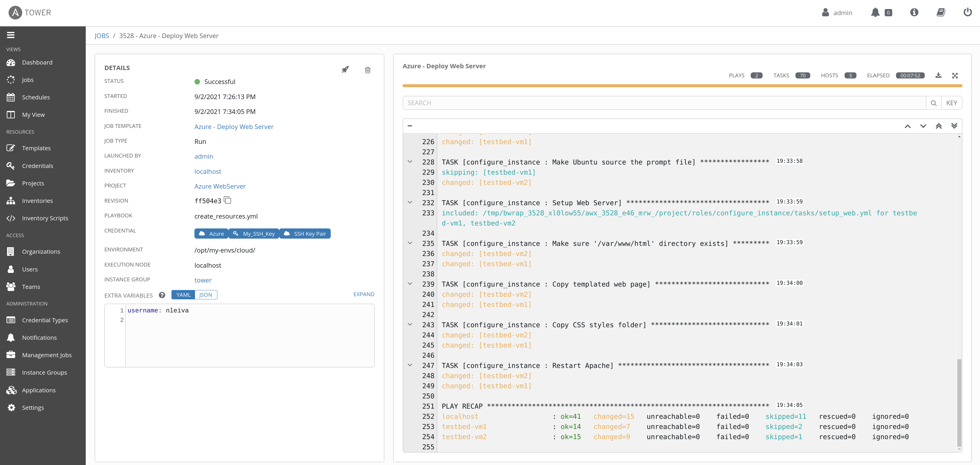980x465 pixels.
Task: Expand output panel to fullscreen
Action: [954, 75]
